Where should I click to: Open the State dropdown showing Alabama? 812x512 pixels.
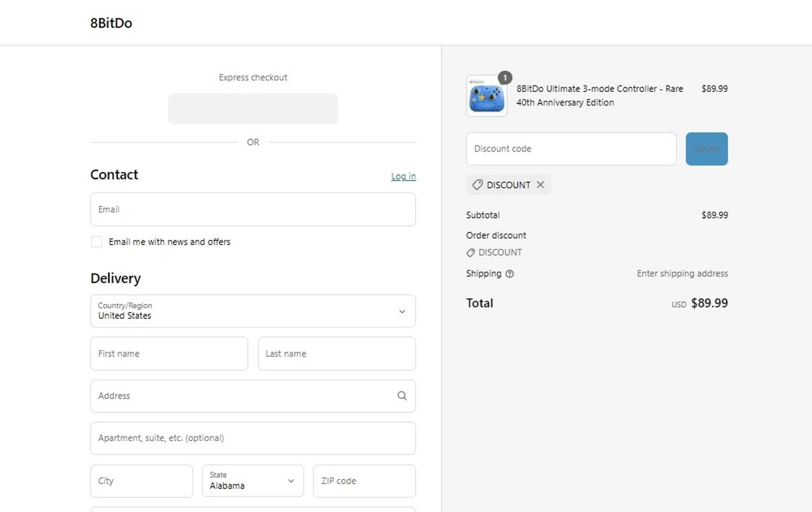253,481
